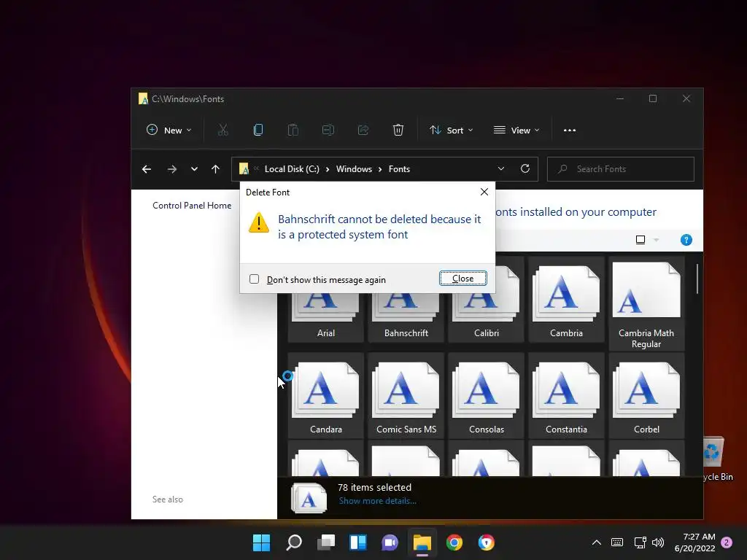Viewport: 747px width, 560px height.
Task: Click the font list vertical scrollbar
Action: pyautogui.click(x=697, y=279)
